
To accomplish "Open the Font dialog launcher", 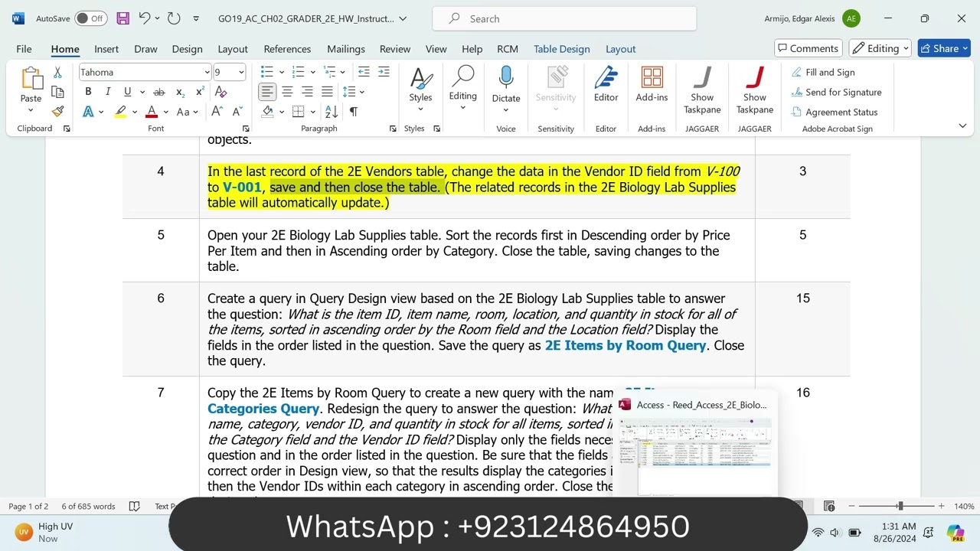I will (x=246, y=129).
